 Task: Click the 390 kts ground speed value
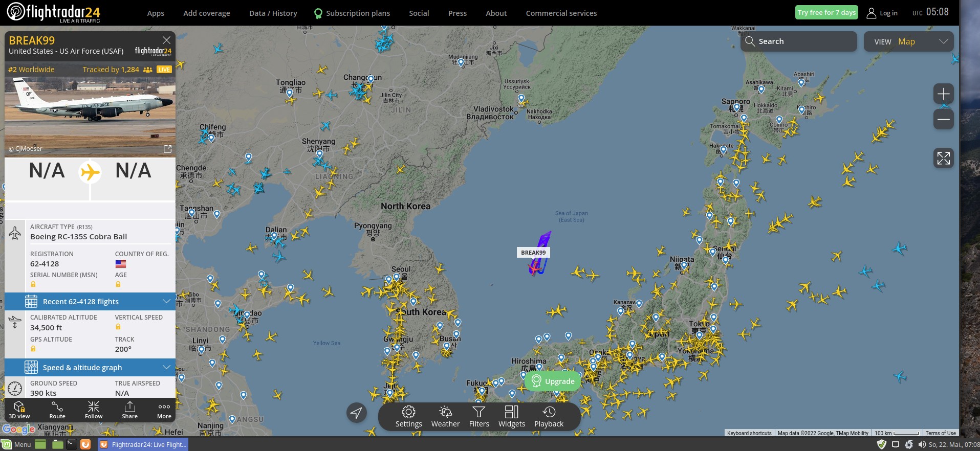[x=43, y=393]
